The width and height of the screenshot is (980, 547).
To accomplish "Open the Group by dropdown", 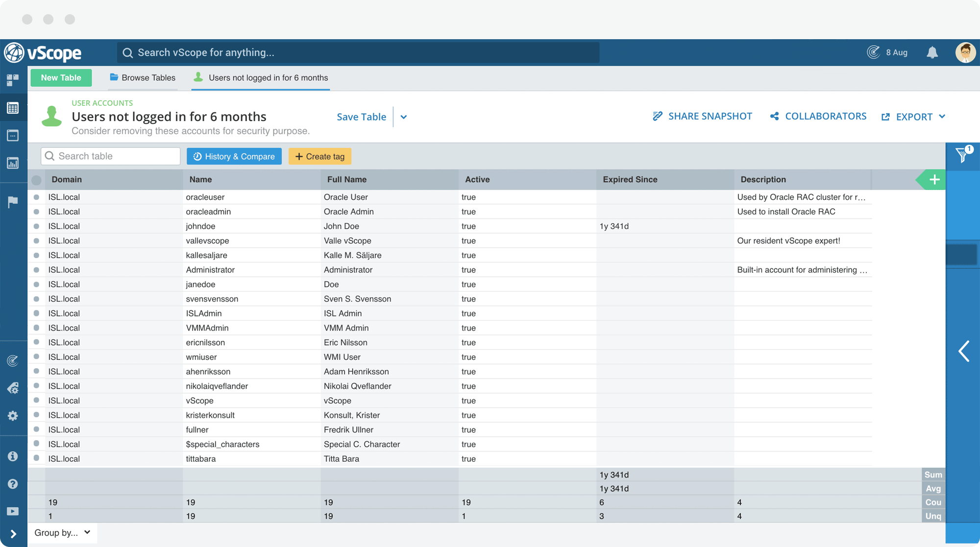I will point(62,533).
